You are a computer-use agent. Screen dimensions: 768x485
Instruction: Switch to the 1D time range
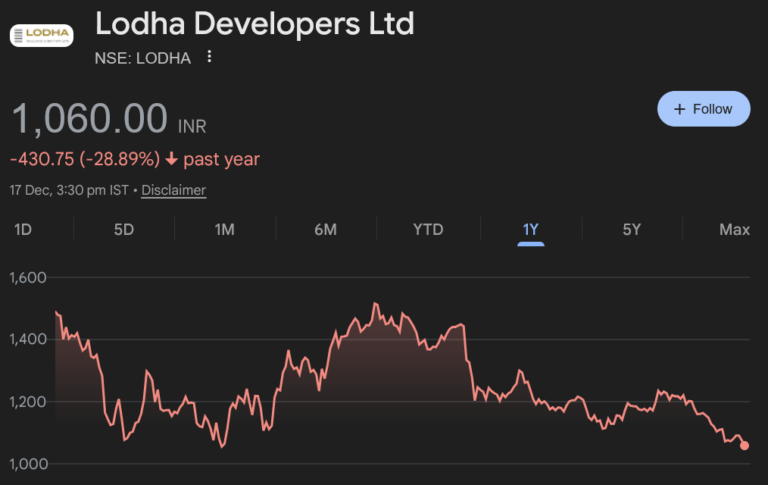(23, 230)
